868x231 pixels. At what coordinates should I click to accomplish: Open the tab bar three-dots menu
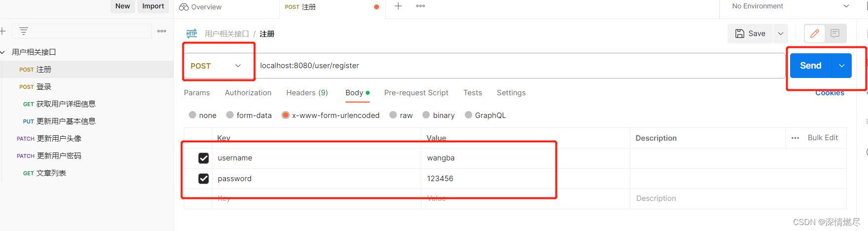click(x=420, y=6)
